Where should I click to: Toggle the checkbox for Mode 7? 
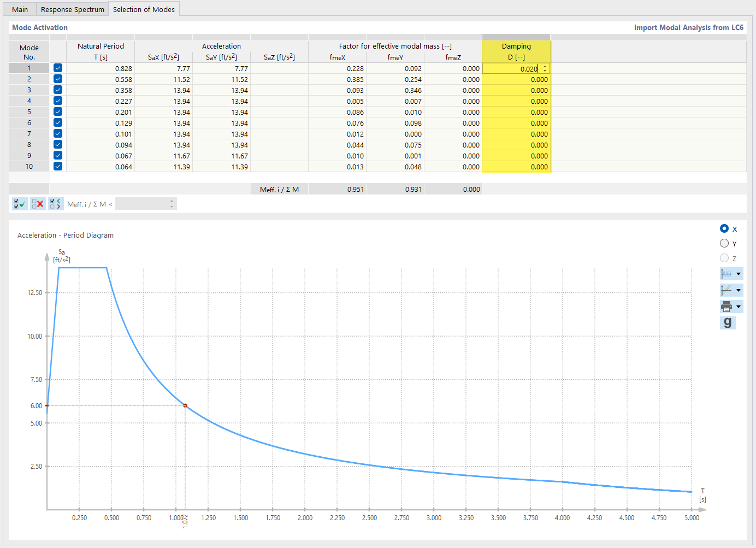pyautogui.click(x=57, y=133)
